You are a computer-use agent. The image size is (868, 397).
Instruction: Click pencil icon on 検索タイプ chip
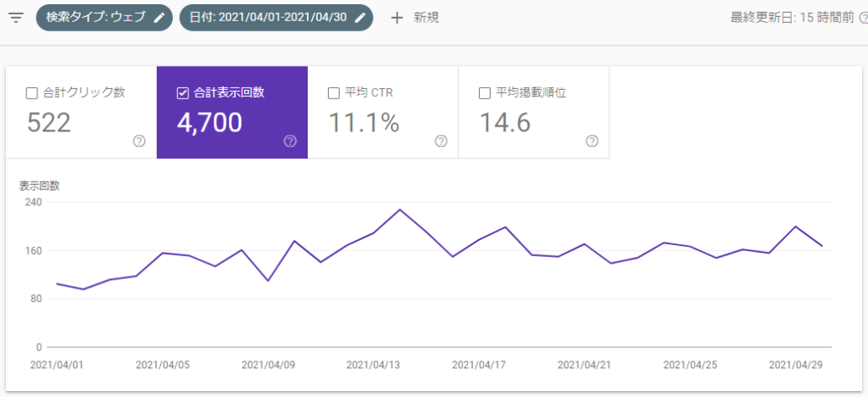click(159, 18)
